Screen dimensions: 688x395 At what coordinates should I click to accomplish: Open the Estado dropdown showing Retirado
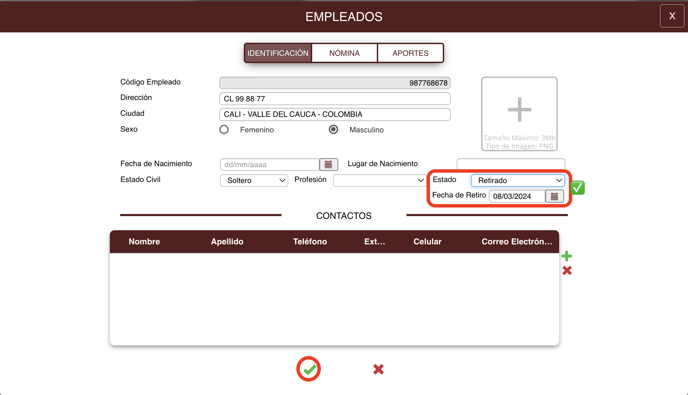(x=518, y=180)
